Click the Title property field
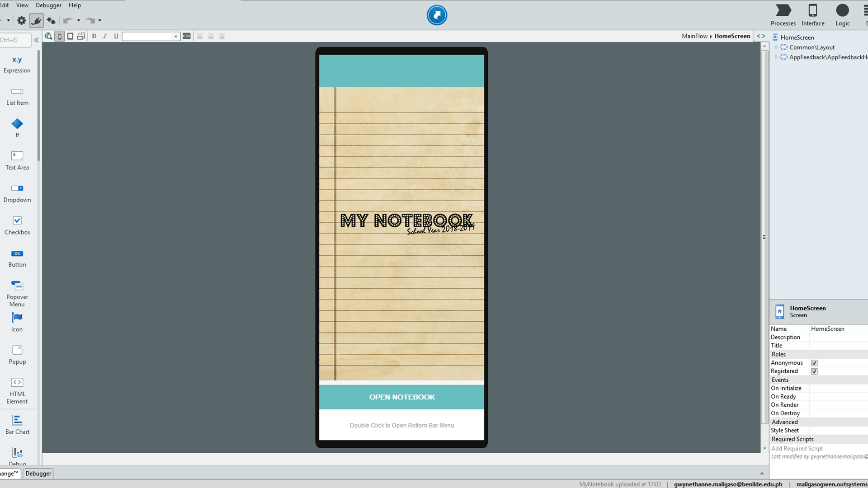The width and height of the screenshot is (868, 488). (x=839, y=346)
